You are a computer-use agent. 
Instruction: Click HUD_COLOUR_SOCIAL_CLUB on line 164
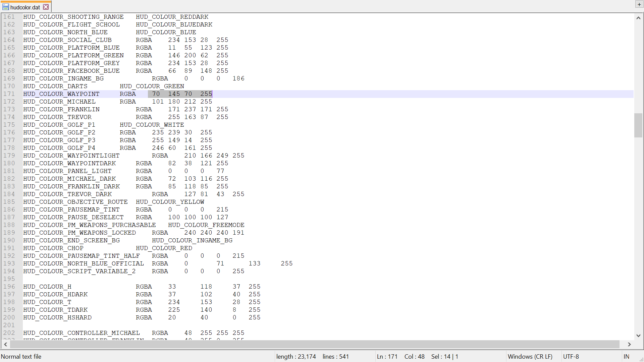(x=67, y=40)
